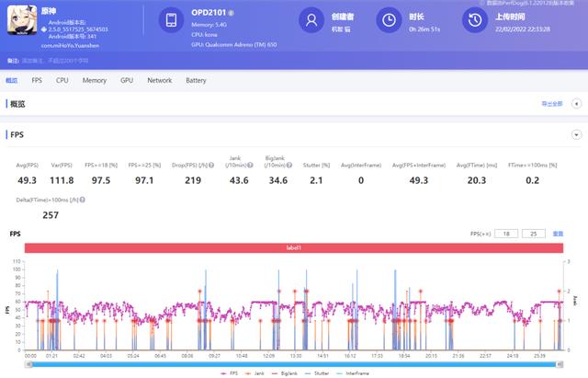Click the phone device icon

[171, 20]
